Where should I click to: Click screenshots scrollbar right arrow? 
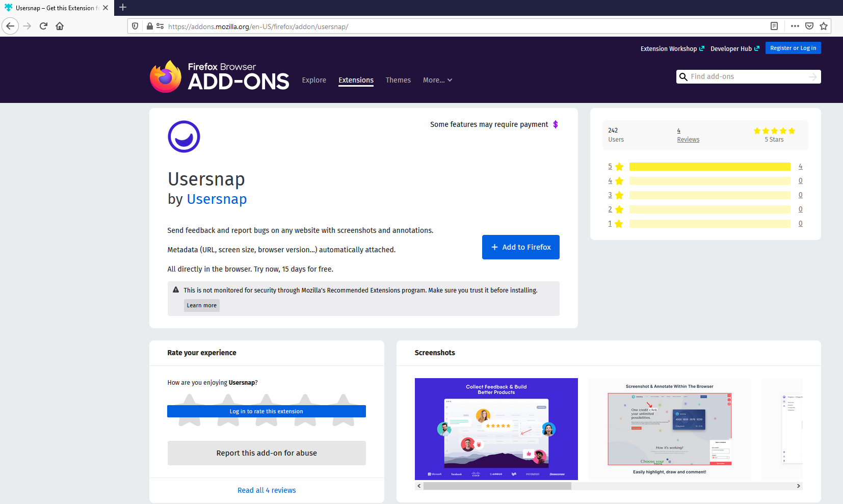coord(799,486)
